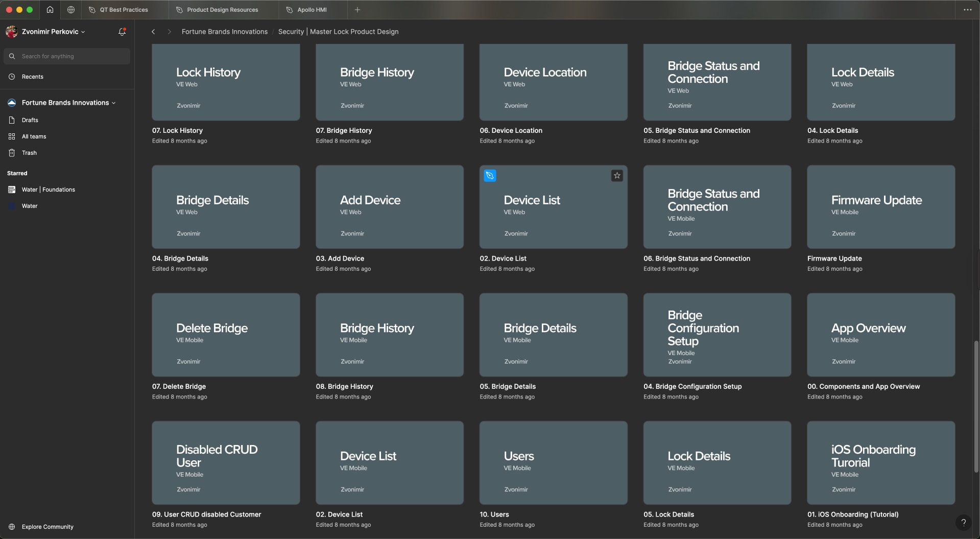This screenshot has height=539, width=980.
Task: Expand the Zvonimir Perkovic account dropdown
Action: [83, 32]
